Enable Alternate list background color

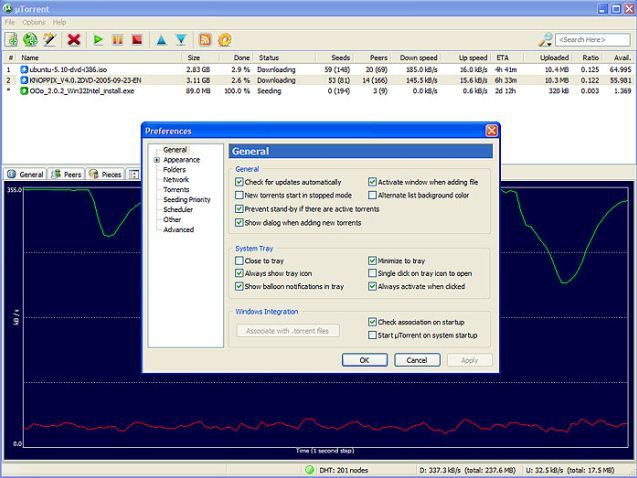[x=373, y=195]
